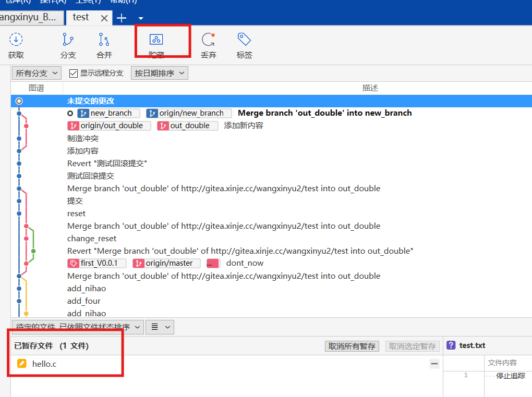Click the out_double local branch label
This screenshot has width=532, height=397.
click(x=187, y=126)
